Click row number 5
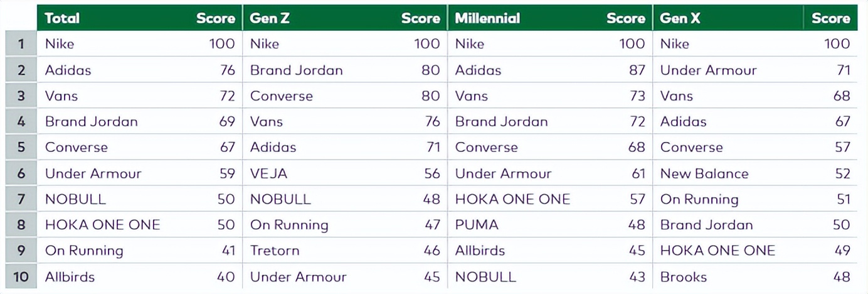868x294 pixels. pos(21,148)
